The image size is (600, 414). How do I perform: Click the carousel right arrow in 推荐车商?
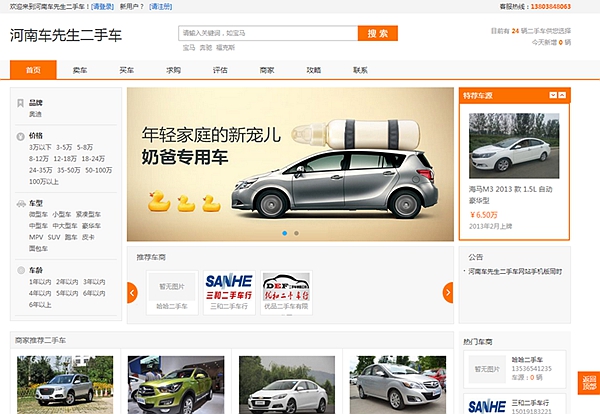[x=448, y=292]
